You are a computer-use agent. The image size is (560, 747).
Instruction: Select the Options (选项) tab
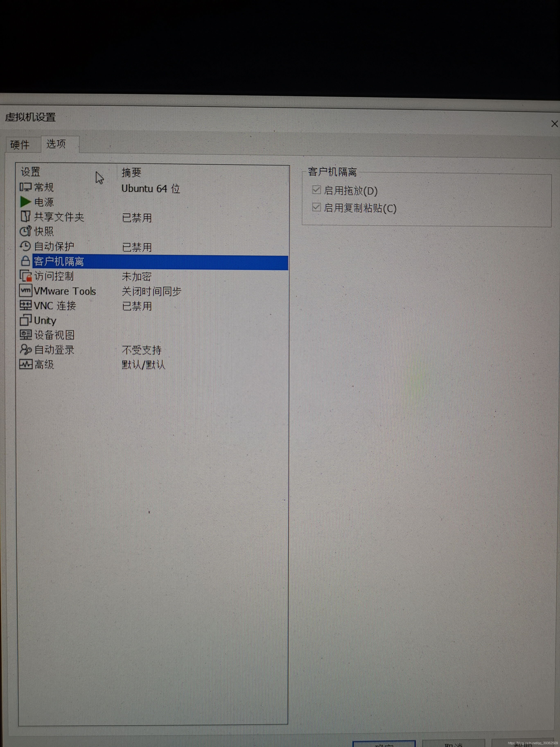pos(56,144)
